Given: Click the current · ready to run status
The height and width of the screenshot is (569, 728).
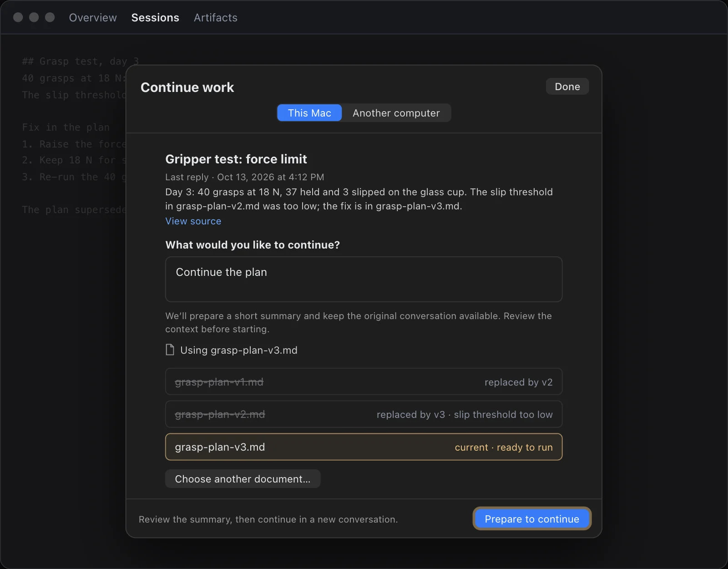Looking at the screenshot, I should [504, 447].
